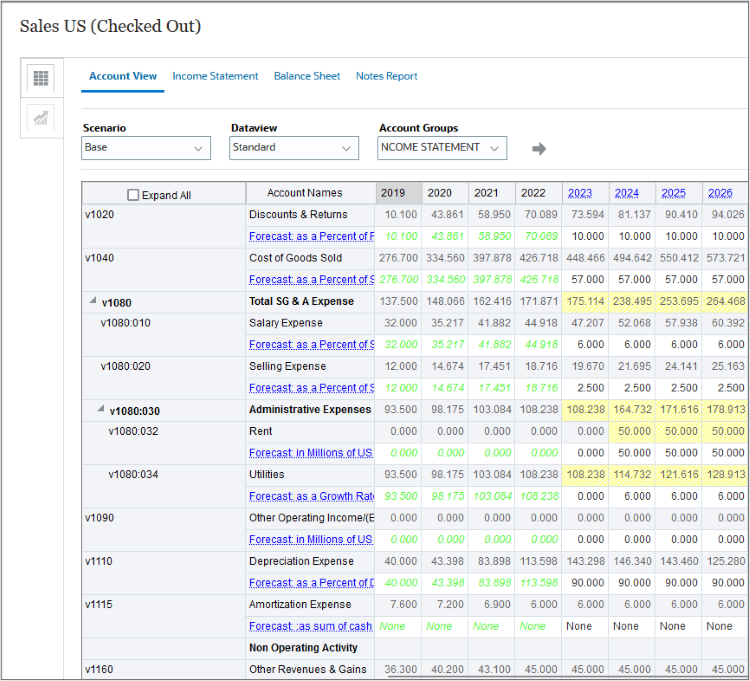Click the chart view icon in sidebar
Viewport: 750px width, 681px height.
tap(41, 118)
